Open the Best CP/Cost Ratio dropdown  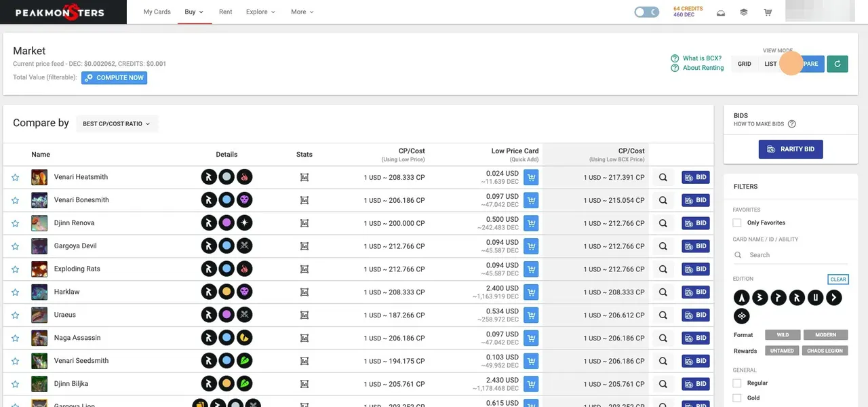click(117, 123)
